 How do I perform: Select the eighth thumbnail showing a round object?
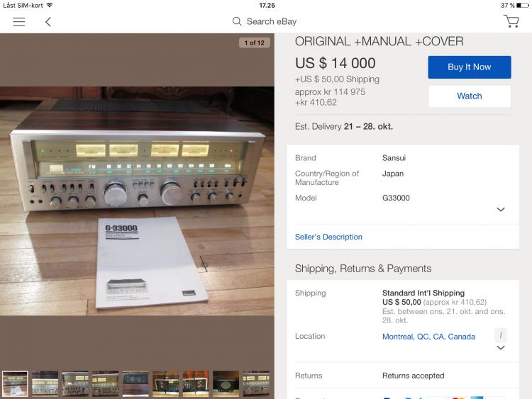coord(226,383)
